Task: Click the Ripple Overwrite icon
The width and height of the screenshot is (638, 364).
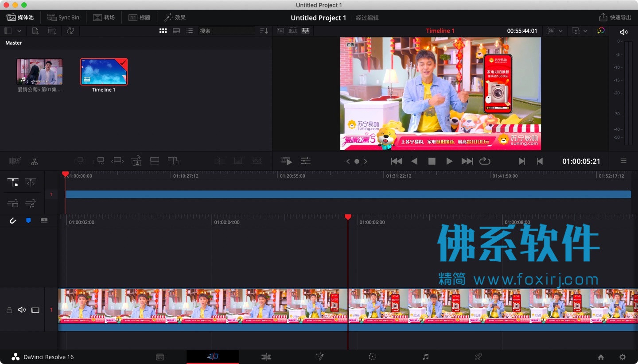Action: [x=117, y=161]
